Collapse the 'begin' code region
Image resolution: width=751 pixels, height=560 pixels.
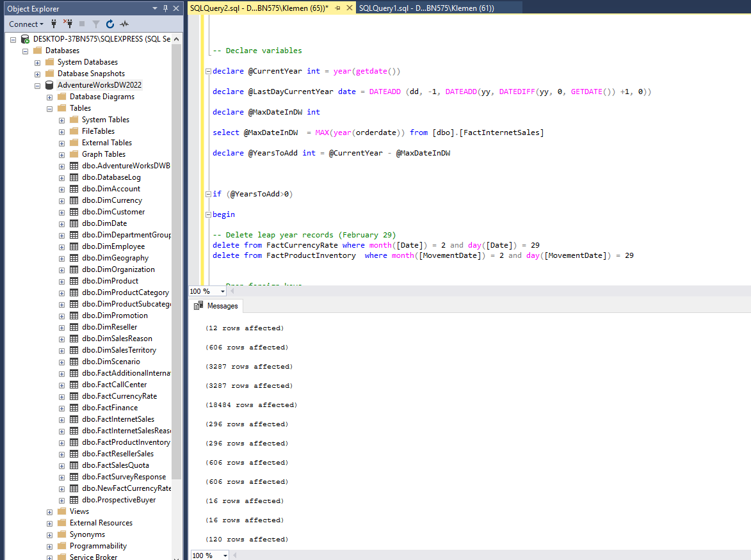coord(207,214)
